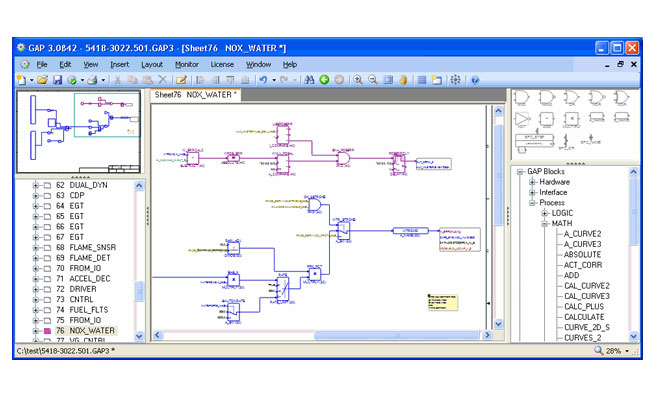Click the canvas horizontal scrollbar thumb
This screenshot has height=397, width=655.
[396, 335]
